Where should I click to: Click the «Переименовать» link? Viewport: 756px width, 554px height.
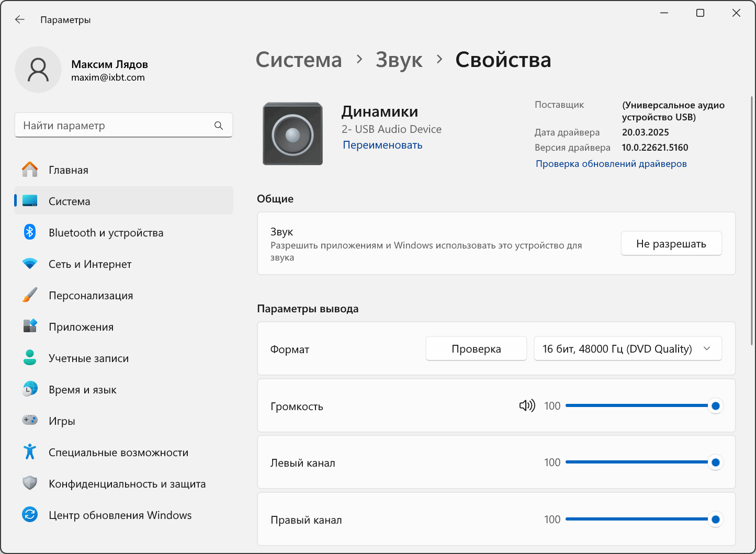tap(382, 145)
